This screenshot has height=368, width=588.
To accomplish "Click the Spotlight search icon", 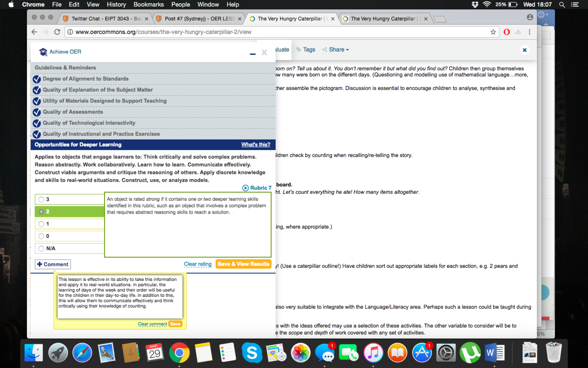I will pos(562,5).
